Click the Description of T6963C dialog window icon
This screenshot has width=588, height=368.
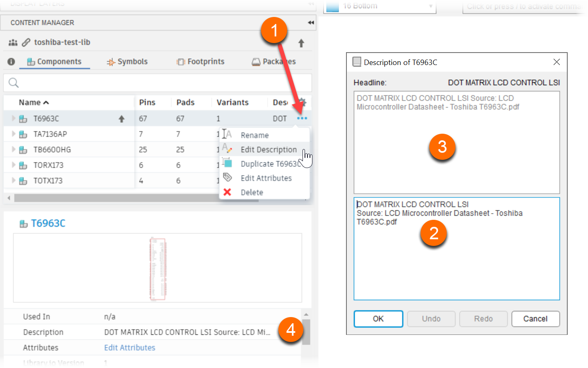pyautogui.click(x=357, y=62)
